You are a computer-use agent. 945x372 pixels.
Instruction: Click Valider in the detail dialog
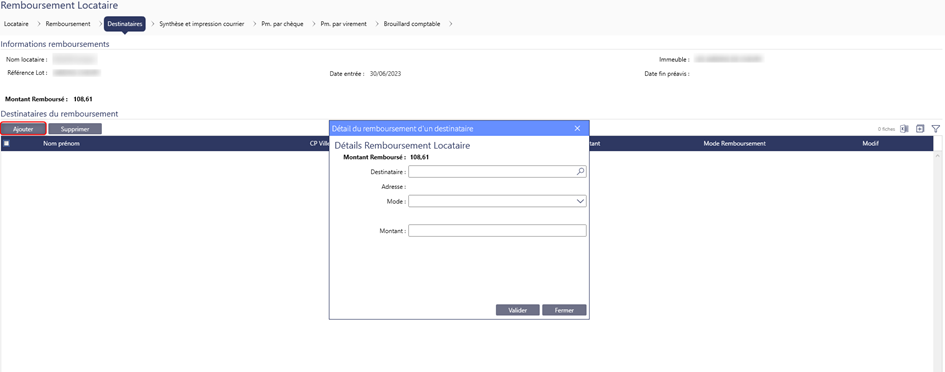[518, 310]
